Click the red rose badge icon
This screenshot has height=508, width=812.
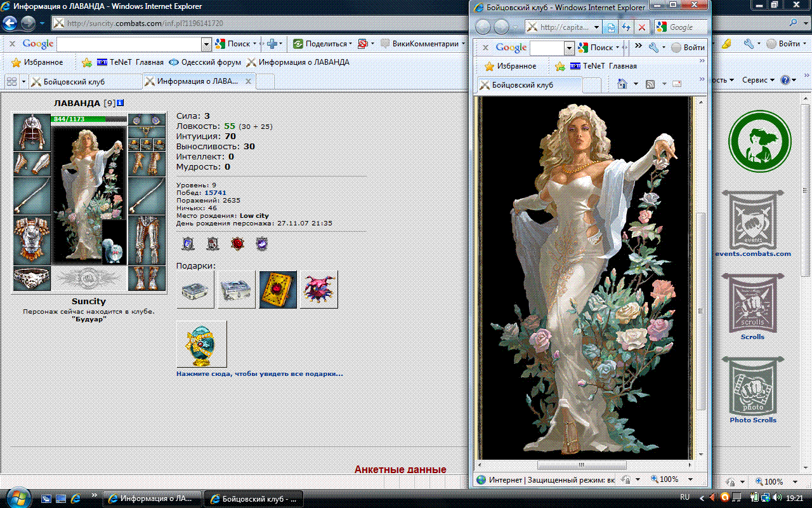click(237, 243)
